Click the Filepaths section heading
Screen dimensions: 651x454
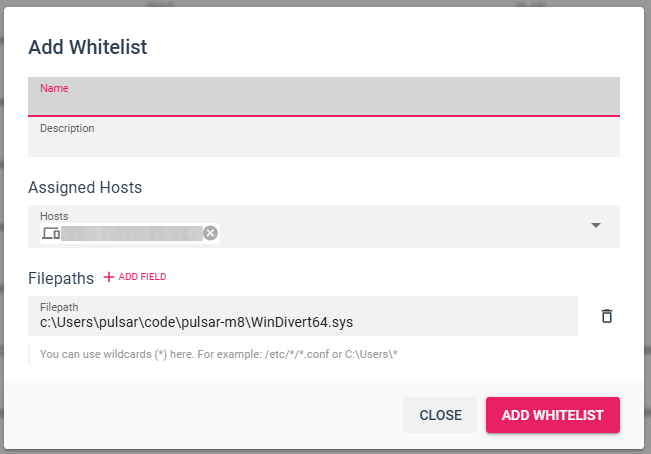pos(61,278)
